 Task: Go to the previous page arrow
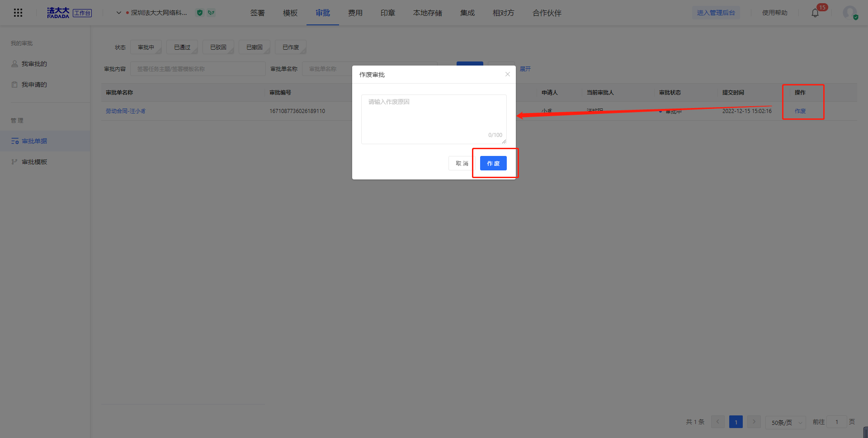[718, 422]
